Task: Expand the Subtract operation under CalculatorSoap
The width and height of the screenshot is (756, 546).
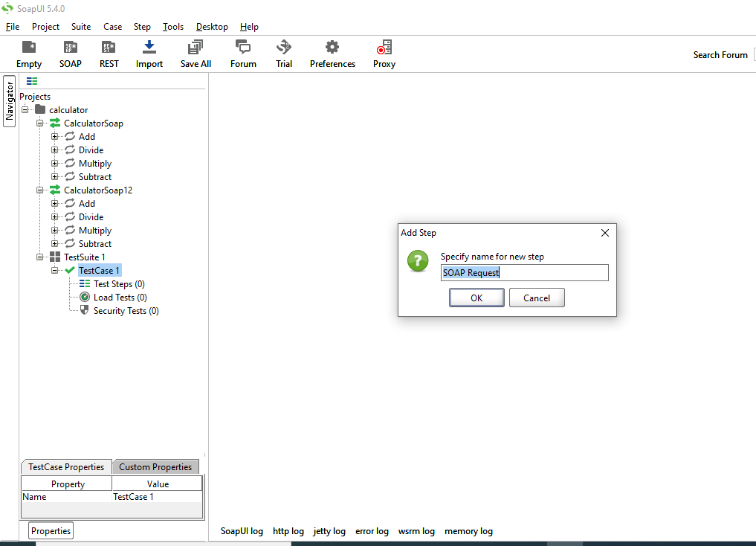Action: coord(54,176)
